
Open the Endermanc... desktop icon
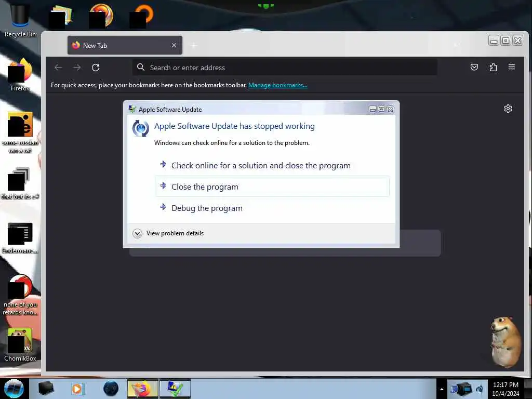click(x=20, y=237)
